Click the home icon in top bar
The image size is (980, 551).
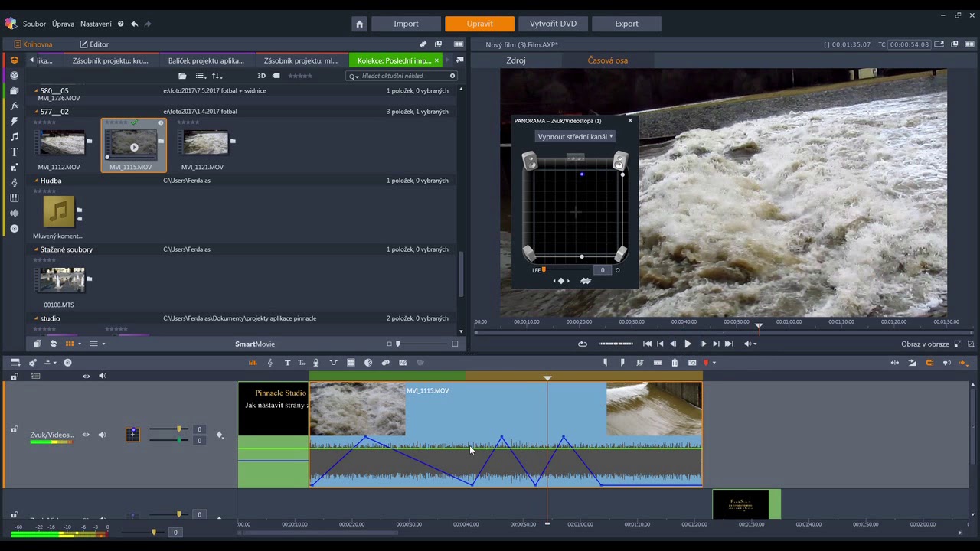coord(359,24)
